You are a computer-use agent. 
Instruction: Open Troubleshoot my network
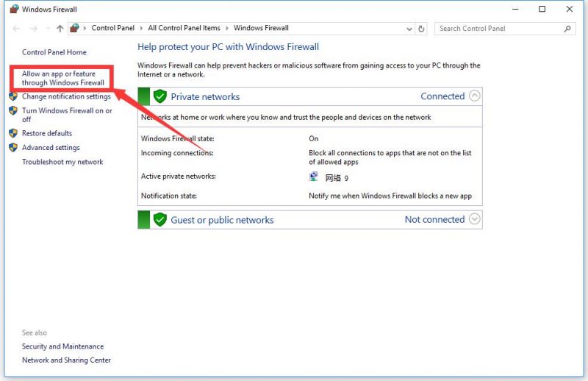(x=62, y=162)
